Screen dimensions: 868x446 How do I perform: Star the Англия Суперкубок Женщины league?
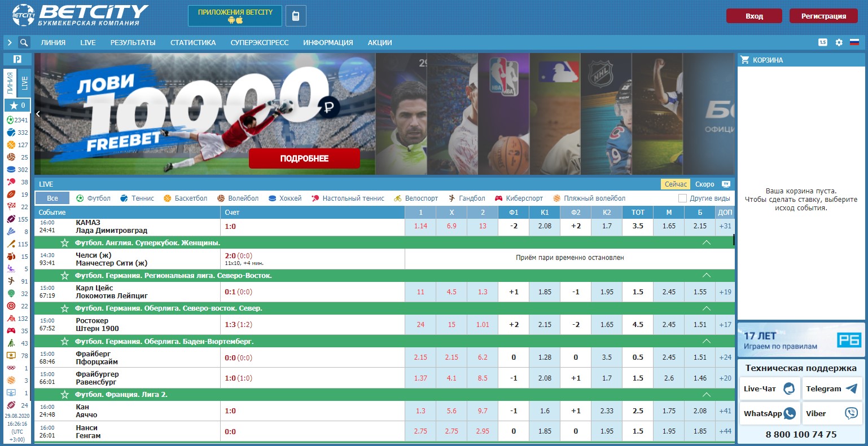click(x=64, y=242)
